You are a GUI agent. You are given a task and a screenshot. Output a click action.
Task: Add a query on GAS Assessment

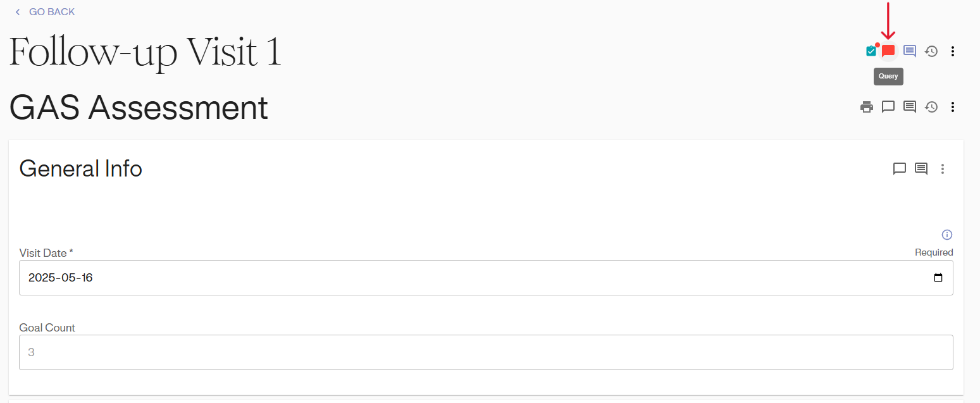point(888,107)
